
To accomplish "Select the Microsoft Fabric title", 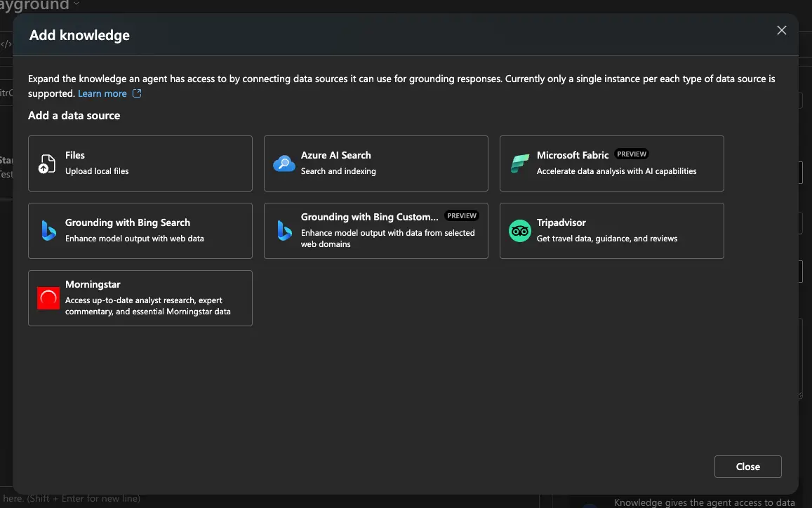I will tap(573, 155).
